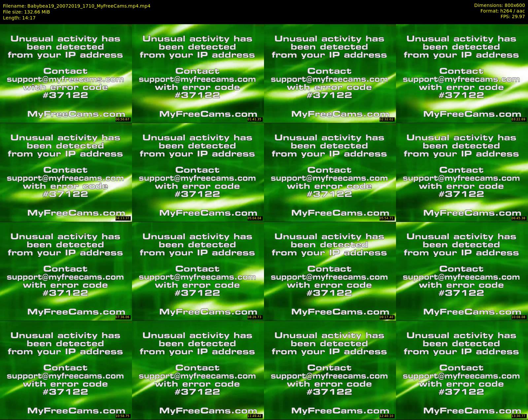Click the "Format: h264 / aac" text
Image resolution: width=528 pixels, height=420 pixels.
coord(503,11)
